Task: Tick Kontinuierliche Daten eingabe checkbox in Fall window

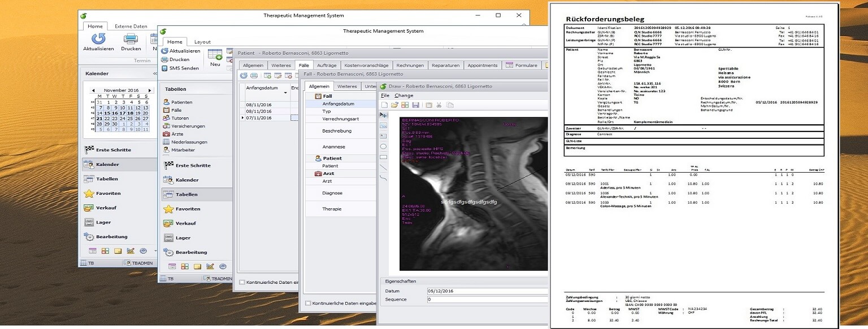Action: 308,303
